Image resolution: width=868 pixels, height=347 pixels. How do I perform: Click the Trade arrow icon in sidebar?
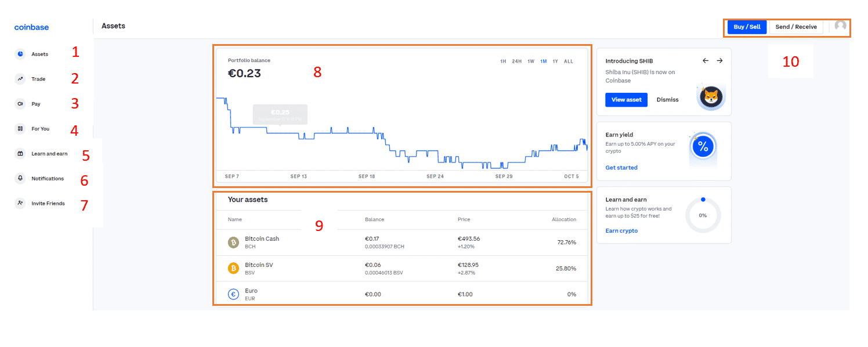pos(20,79)
